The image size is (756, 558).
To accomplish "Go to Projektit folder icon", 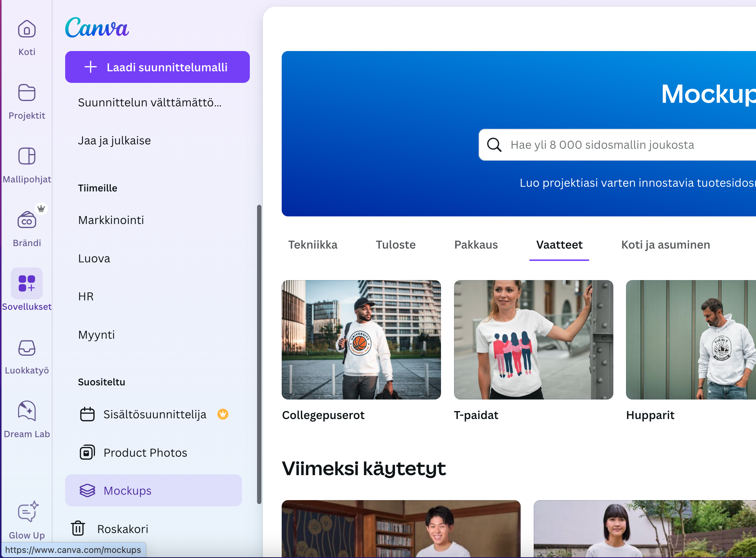I will click(x=27, y=93).
